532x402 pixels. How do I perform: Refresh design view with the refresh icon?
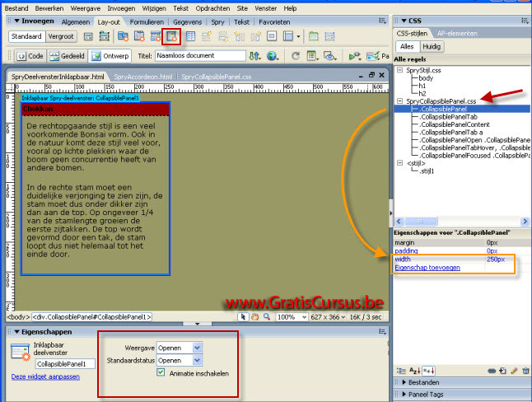296,56
